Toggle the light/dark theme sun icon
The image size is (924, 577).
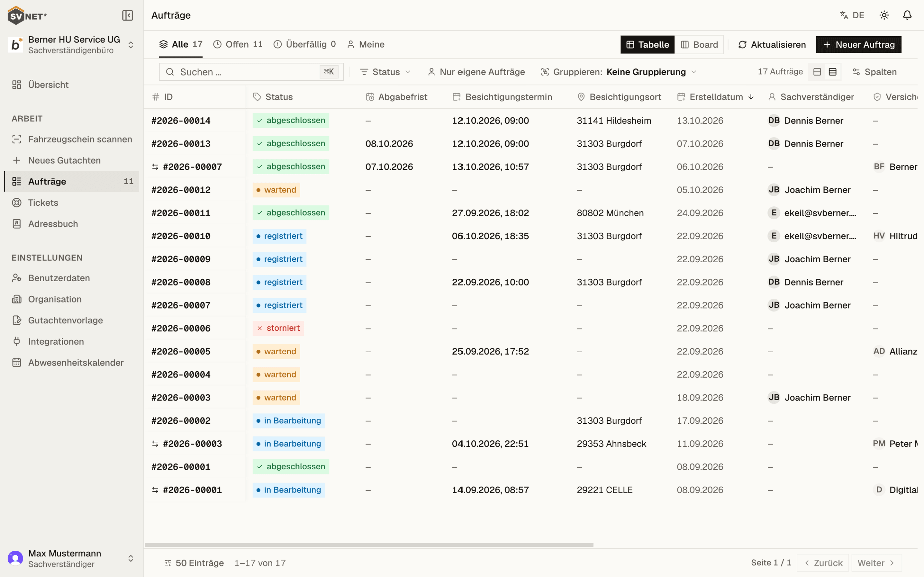coord(884,15)
